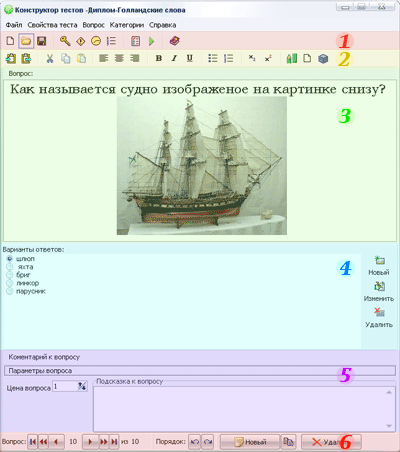Open the key password settings icon

click(65, 41)
